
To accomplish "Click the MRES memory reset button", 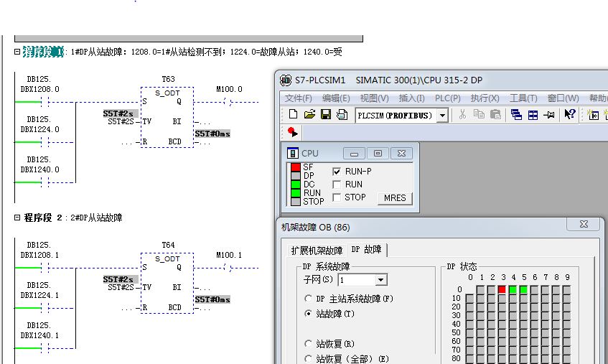I will coord(395,198).
